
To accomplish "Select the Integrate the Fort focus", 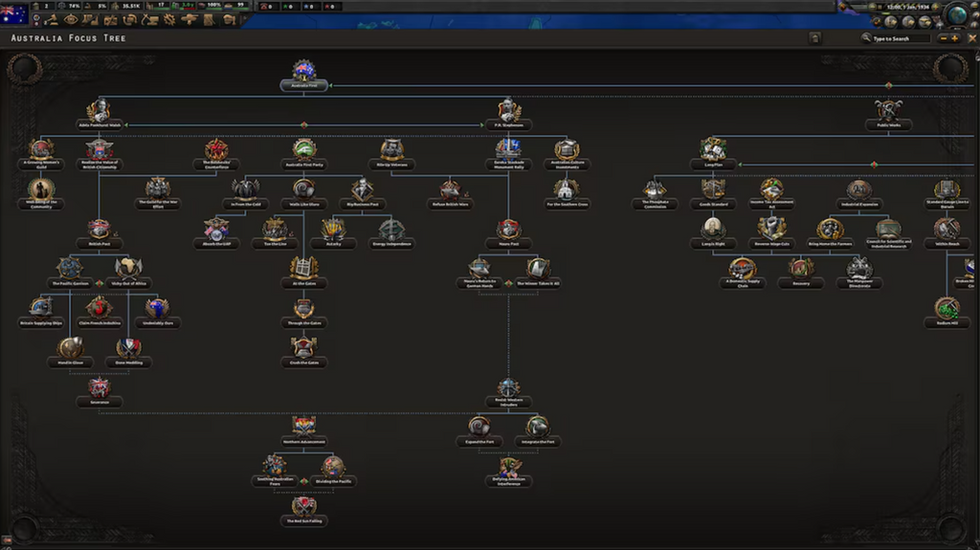I will pos(538,432).
